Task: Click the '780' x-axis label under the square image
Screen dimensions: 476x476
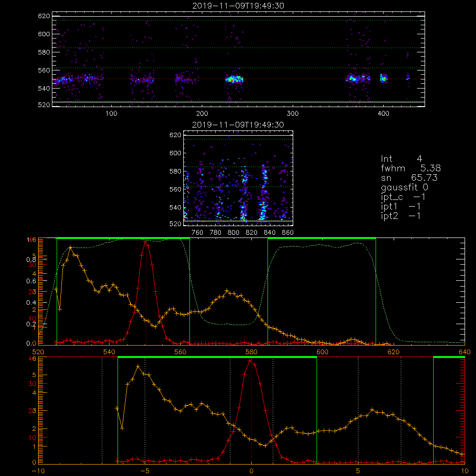Action: tap(216, 233)
